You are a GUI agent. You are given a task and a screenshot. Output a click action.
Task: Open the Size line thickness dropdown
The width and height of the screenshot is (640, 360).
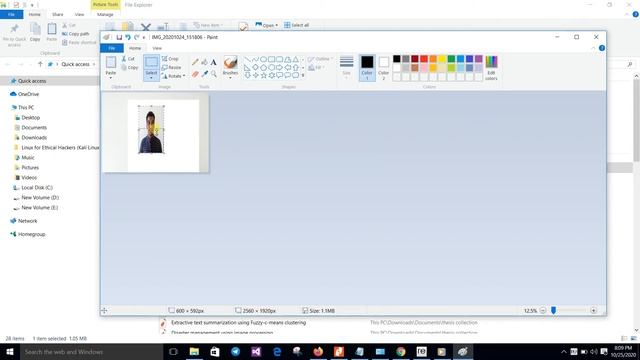[x=347, y=67]
